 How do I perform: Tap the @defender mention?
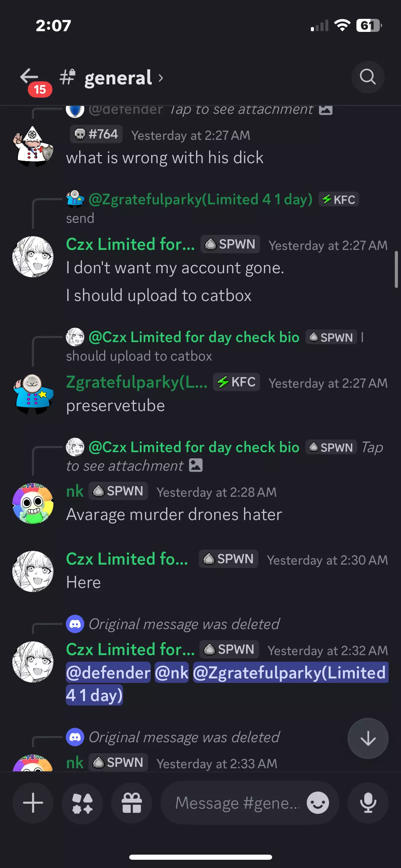click(x=108, y=672)
